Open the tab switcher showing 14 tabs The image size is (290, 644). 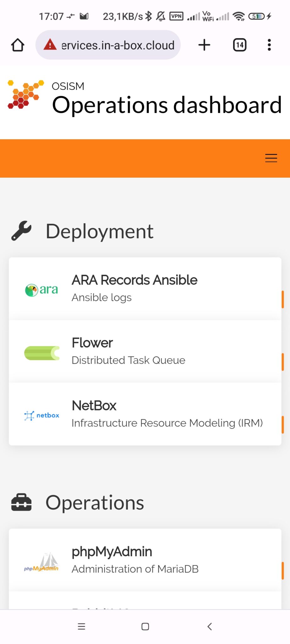[x=239, y=45]
